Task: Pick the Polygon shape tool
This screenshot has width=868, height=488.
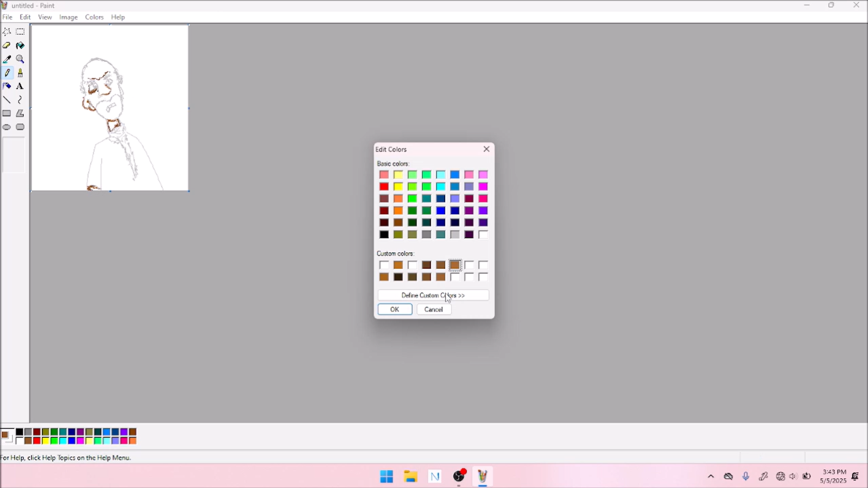Action: coord(20,113)
